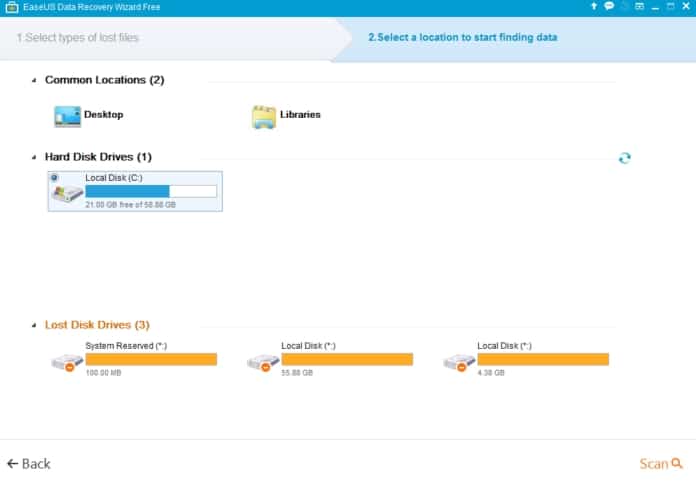The height and width of the screenshot is (484, 696).
Task: Click the 100.00 MB size text
Action: [103, 373]
